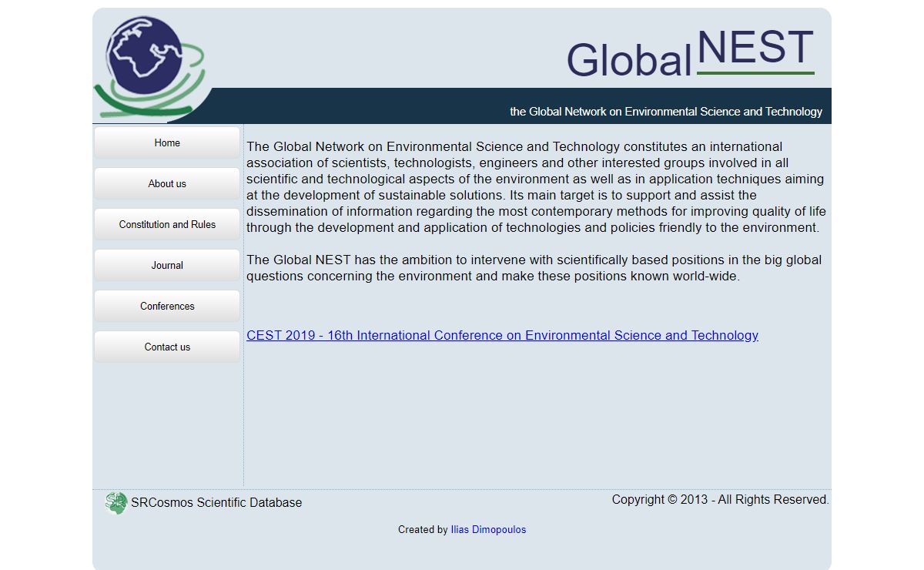Image resolution: width=924 pixels, height=570 pixels.
Task: Click the paragraph starting 'The Global NEST has the ambition'
Action: (x=534, y=268)
